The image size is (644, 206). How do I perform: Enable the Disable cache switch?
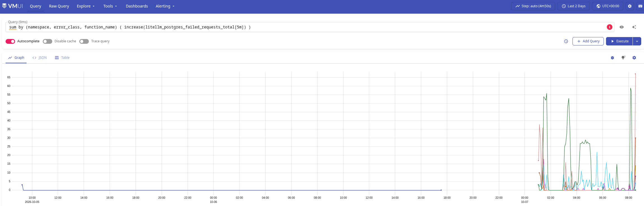click(47, 41)
